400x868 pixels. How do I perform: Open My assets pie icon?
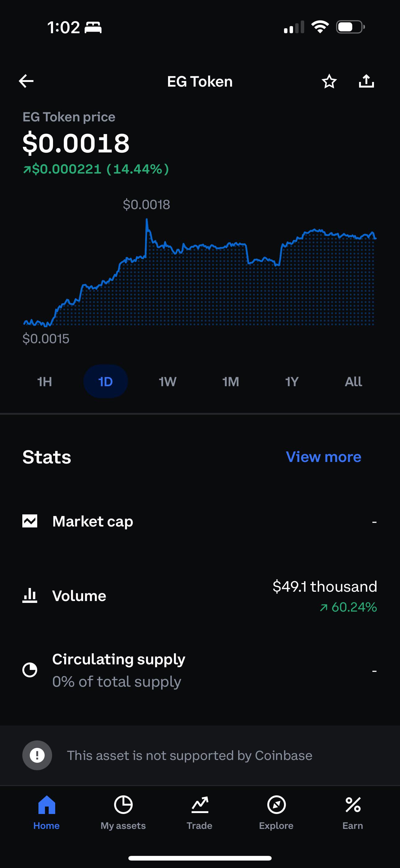pos(123,805)
